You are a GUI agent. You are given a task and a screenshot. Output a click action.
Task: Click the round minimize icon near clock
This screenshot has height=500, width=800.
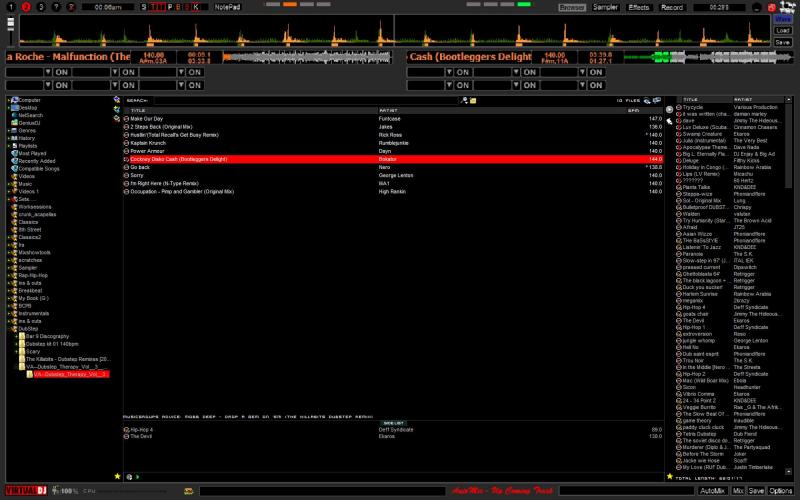click(x=757, y=8)
